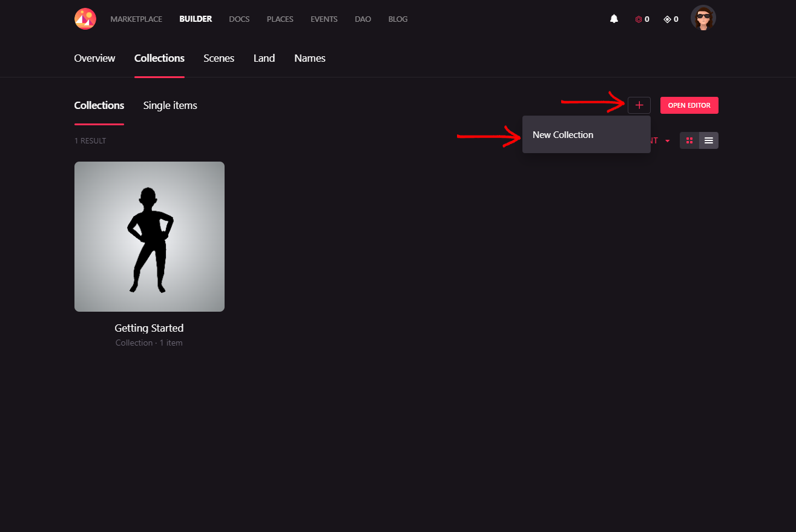Open the Getting Started collection thumbnail
Image resolution: width=796 pixels, height=532 pixels.
(x=150, y=237)
